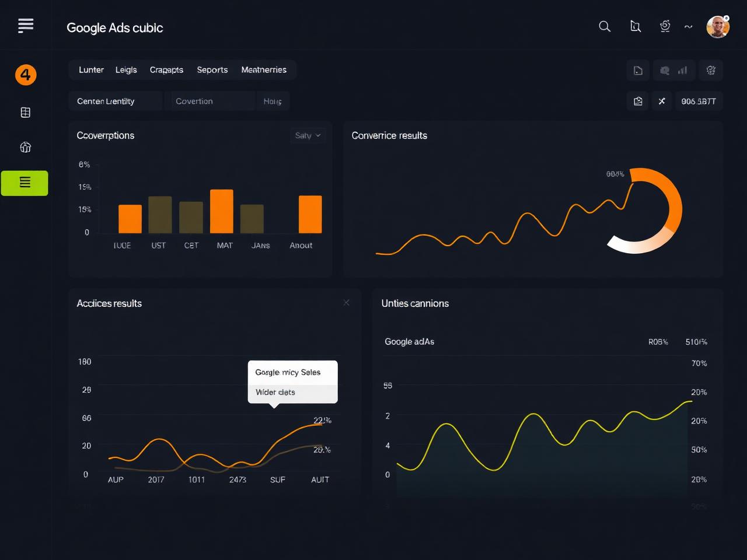Open the hamburger menu icon

click(x=26, y=26)
